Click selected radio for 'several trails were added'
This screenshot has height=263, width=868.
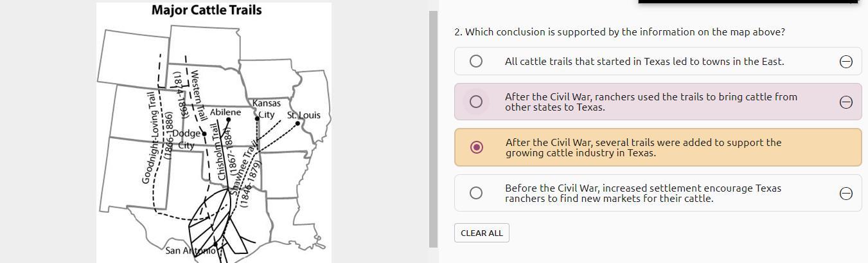pos(476,147)
